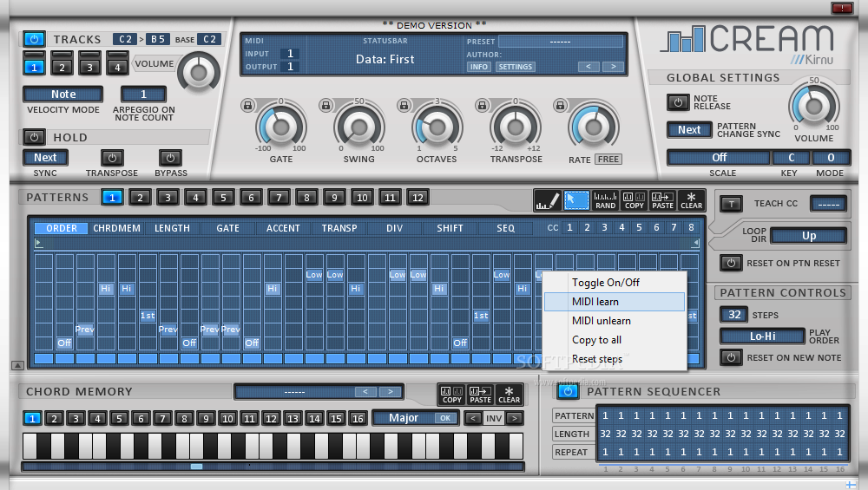This screenshot has height=490, width=868.
Task: Open Velocity Mode Note dropdown
Action: [x=63, y=95]
